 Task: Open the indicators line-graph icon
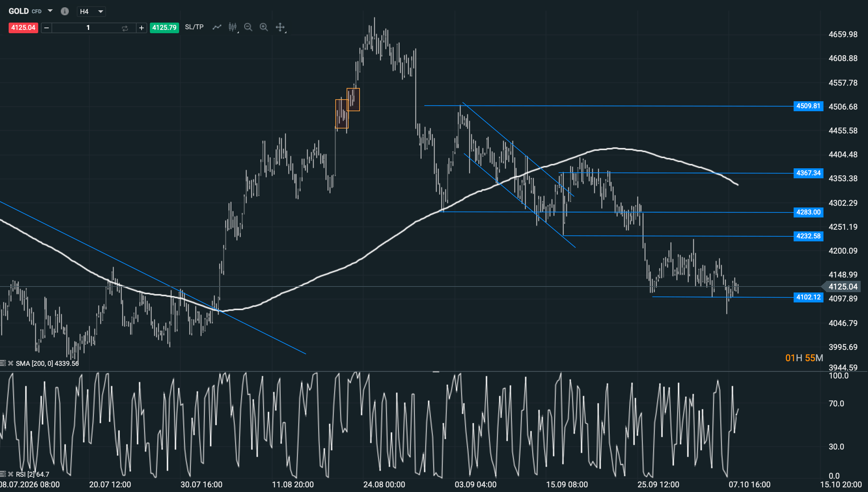coord(217,27)
